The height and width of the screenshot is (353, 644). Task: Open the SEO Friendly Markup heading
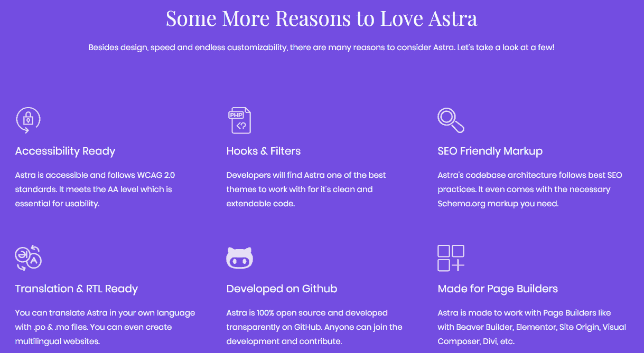[490, 151]
